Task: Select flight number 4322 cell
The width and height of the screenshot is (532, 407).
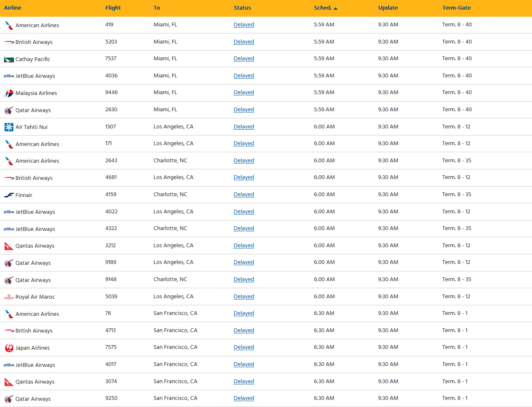Action: [111, 228]
